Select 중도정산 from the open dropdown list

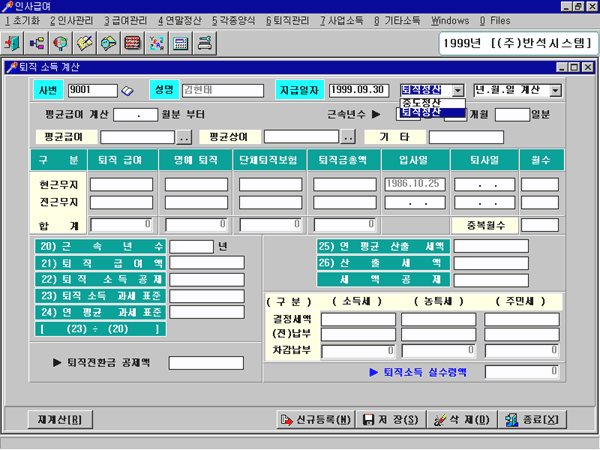click(420, 102)
